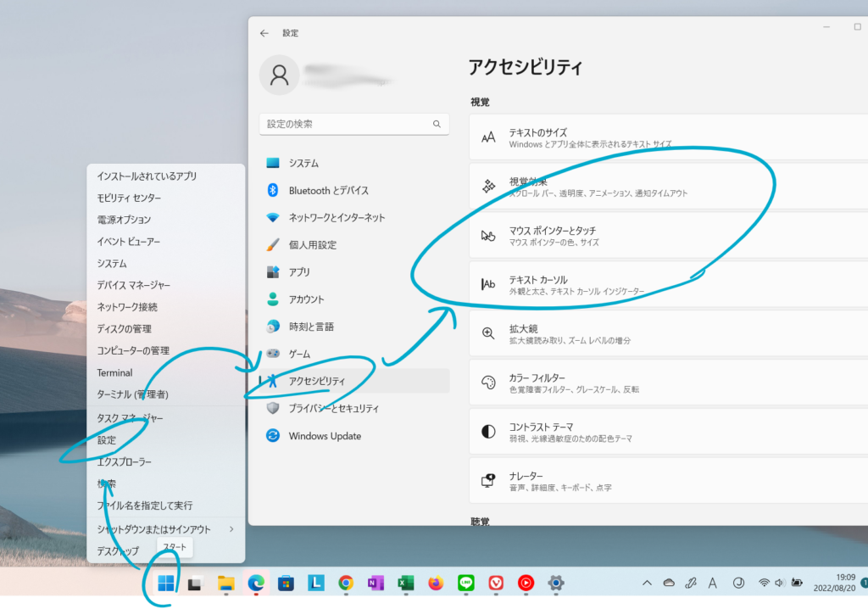Open Windows Update from the sidebar
Image resolution: width=868 pixels, height=609 pixels.
[x=326, y=435]
